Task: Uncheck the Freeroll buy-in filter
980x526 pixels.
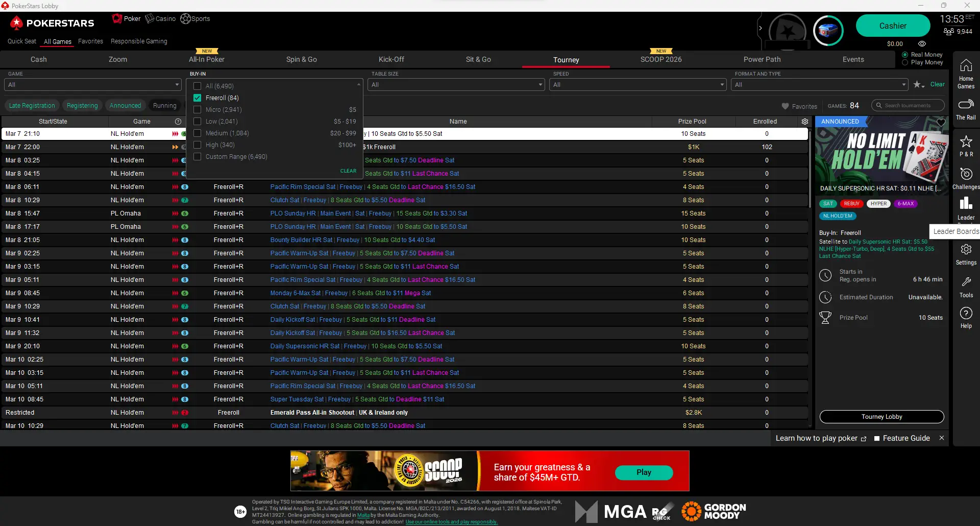Action: (197, 98)
